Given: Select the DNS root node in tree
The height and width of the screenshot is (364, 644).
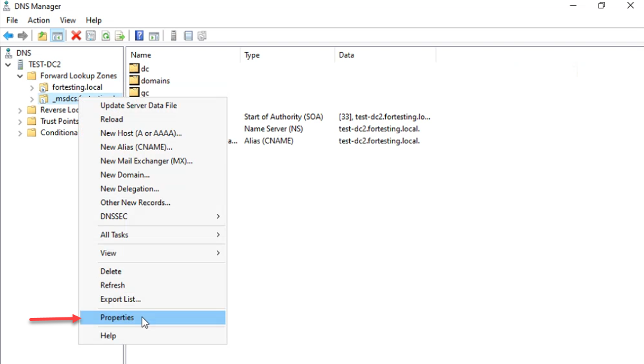Looking at the screenshot, I should [x=23, y=53].
